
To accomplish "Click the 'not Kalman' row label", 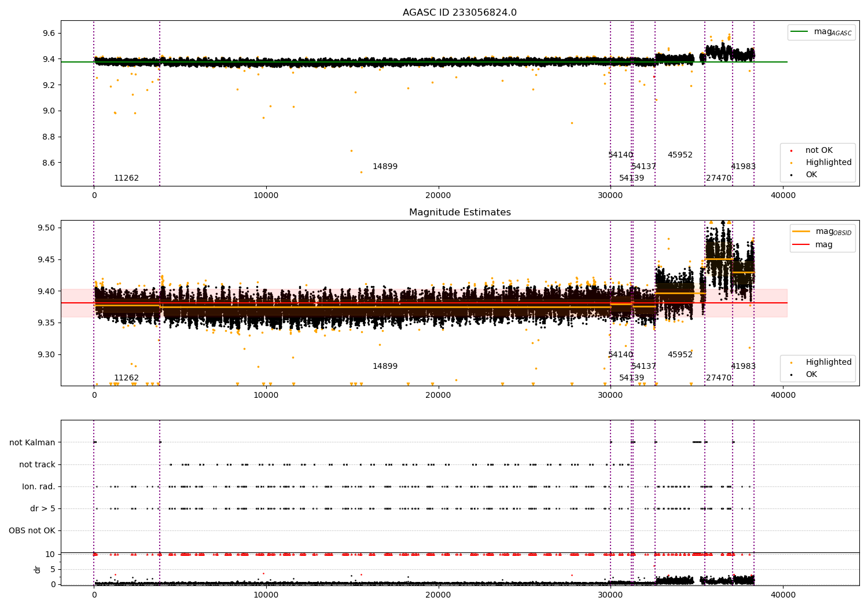I will 32,442.
